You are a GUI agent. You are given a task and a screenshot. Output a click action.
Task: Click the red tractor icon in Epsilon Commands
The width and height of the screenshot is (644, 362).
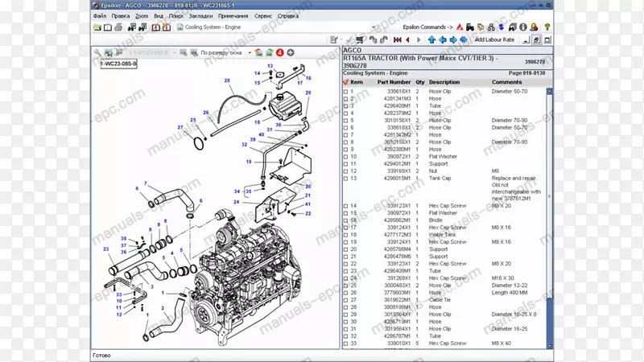point(471,27)
